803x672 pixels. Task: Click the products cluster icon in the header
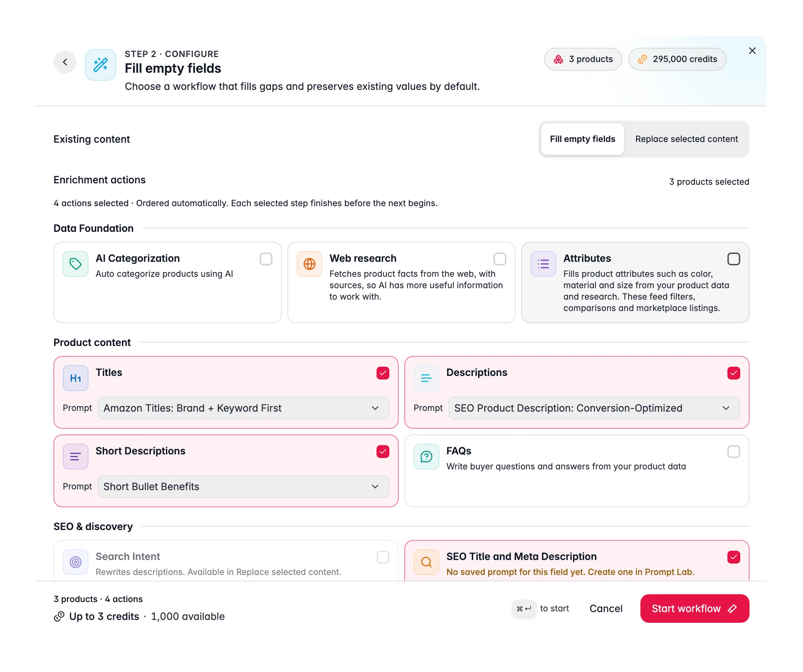pyautogui.click(x=558, y=59)
